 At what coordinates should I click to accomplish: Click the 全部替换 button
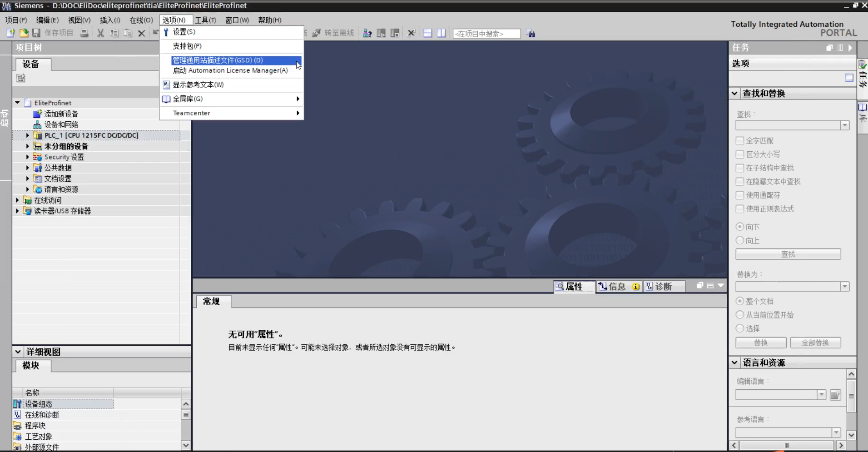pyautogui.click(x=815, y=343)
